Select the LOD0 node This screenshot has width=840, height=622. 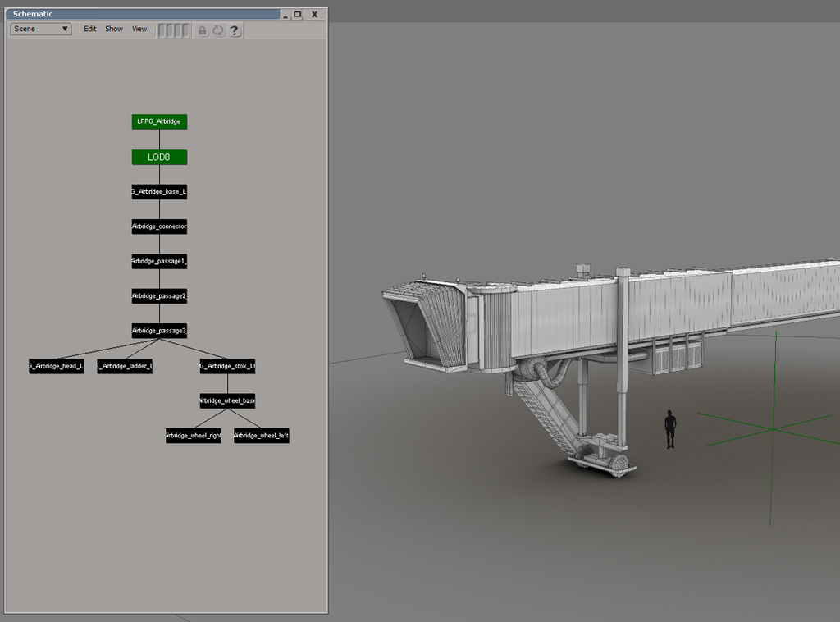[159, 157]
